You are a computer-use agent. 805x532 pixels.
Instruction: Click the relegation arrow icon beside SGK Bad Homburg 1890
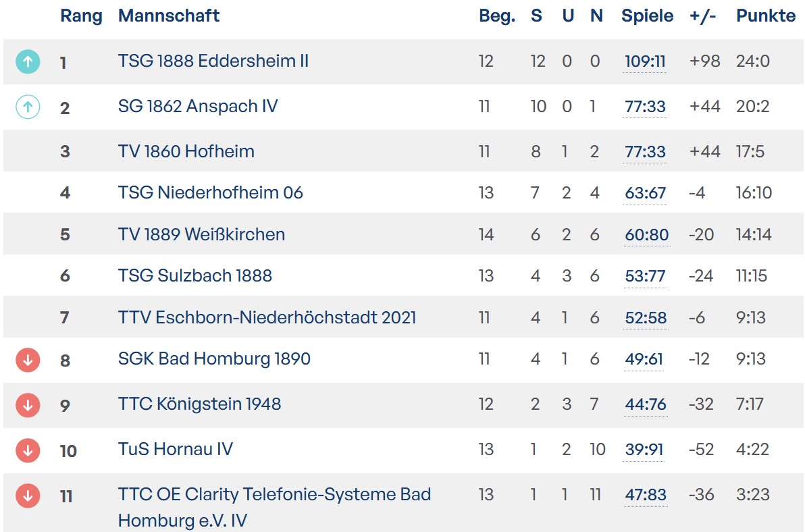(x=28, y=360)
